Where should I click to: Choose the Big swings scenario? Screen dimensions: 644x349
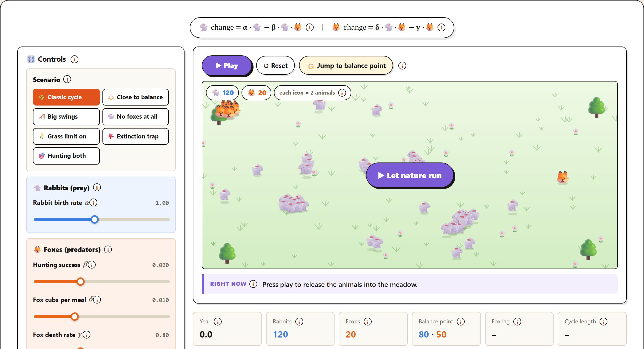click(x=66, y=117)
